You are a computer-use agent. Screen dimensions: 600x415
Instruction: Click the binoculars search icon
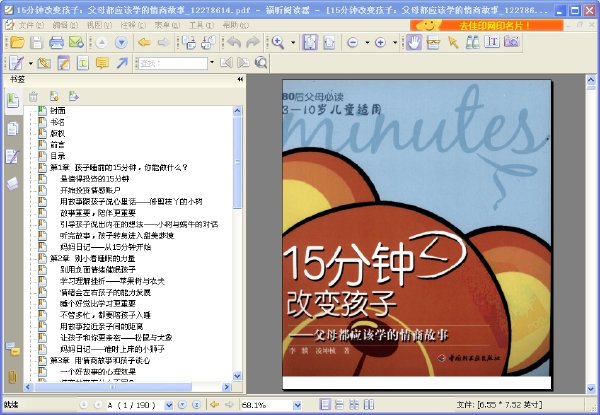(x=473, y=42)
